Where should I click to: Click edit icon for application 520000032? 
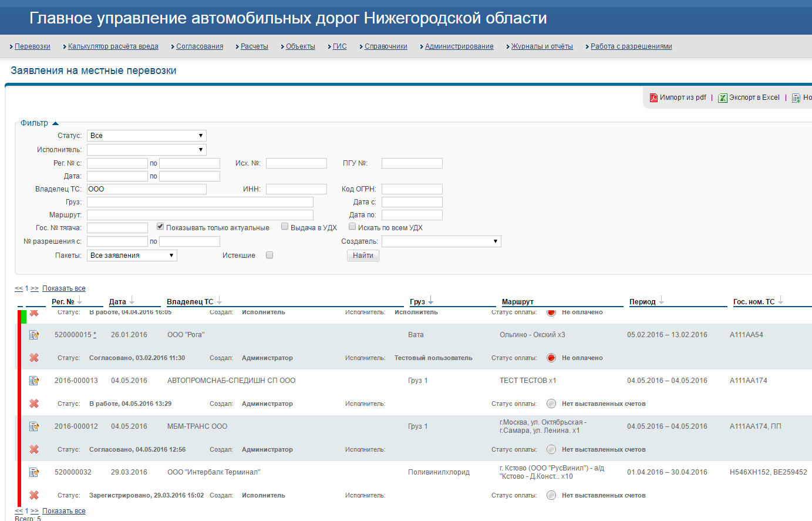pos(34,472)
